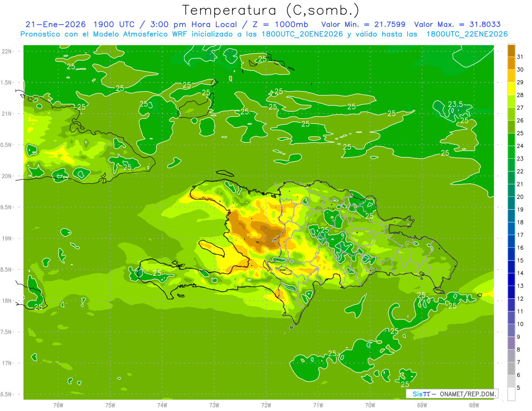Click the "17N" latitude axis label

(6, 363)
